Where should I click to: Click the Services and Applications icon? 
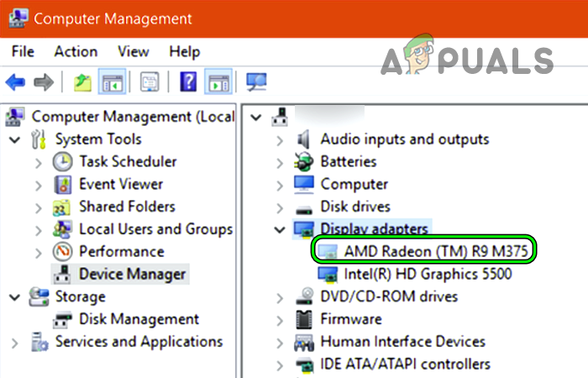(39, 342)
